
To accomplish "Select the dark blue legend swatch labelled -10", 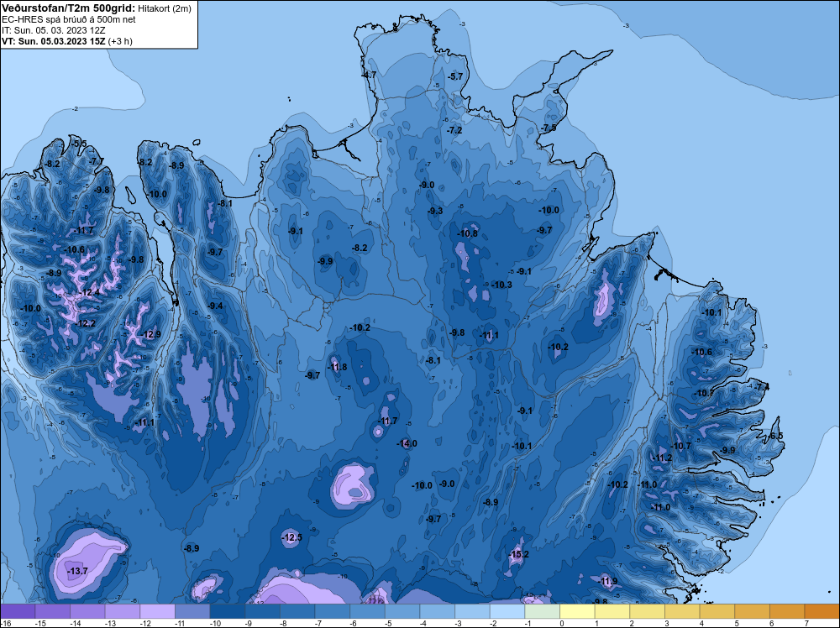I will click(x=227, y=611).
